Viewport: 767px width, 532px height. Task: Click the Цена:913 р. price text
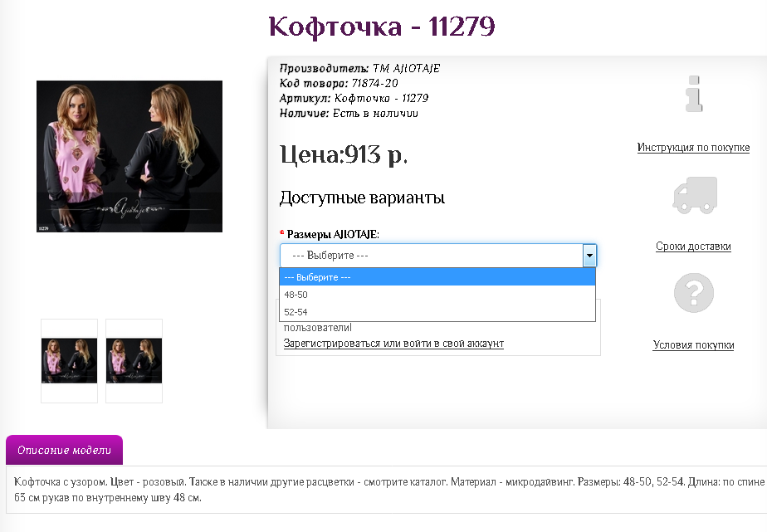344,154
